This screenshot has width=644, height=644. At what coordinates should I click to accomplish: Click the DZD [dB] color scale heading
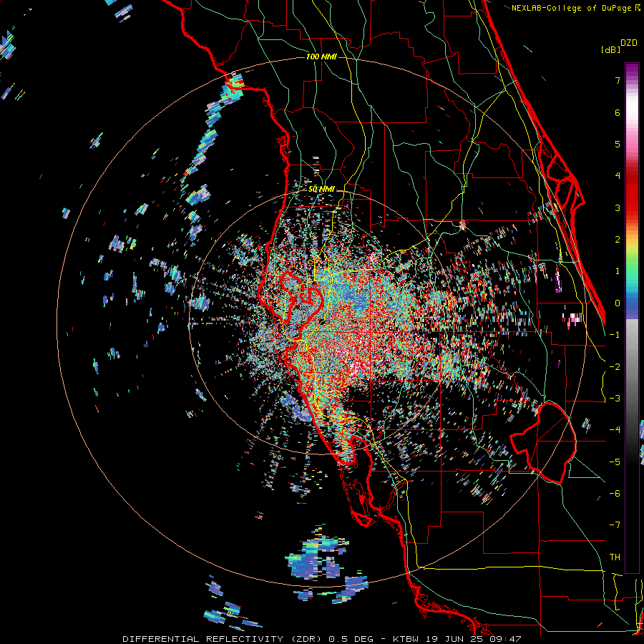(619, 46)
